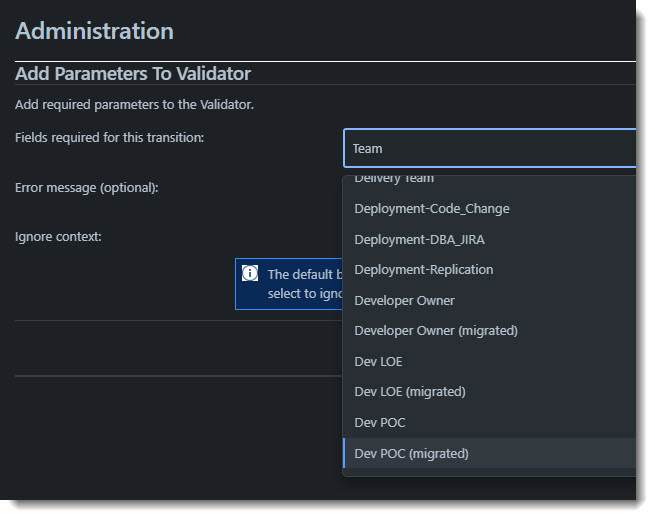Click Fields required for this transition label
Screen dimensions: 655x519
coord(109,137)
